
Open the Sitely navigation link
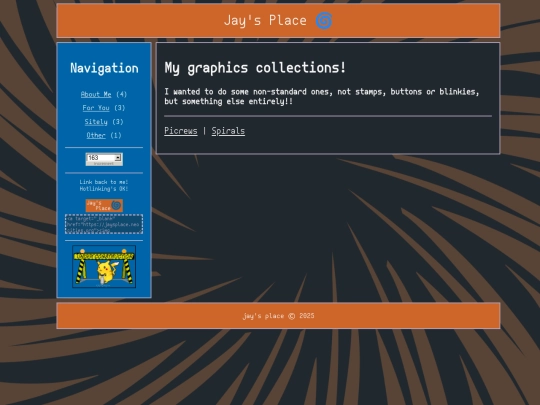(96, 122)
